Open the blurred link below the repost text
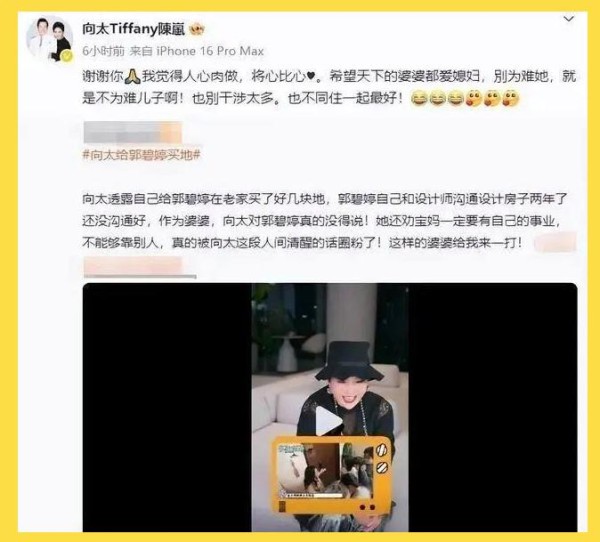The height and width of the screenshot is (542, 600). point(132,266)
